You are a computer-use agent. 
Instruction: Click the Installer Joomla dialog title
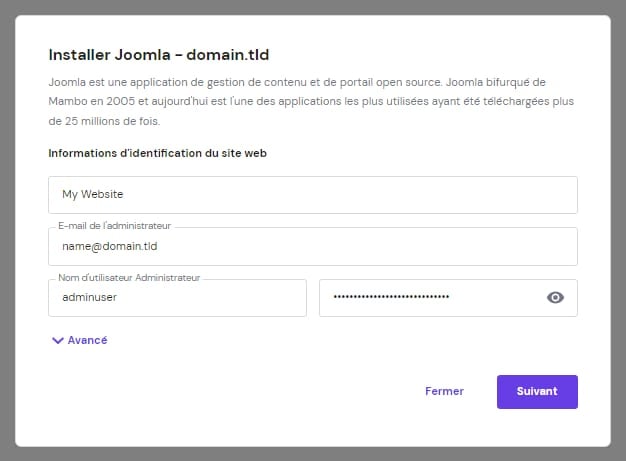tap(159, 55)
